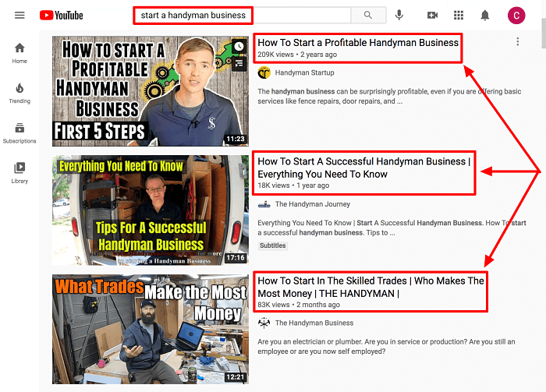Viewport: 546px width, 392px height.
Task: Open Trending in sidebar
Action: pos(19,94)
